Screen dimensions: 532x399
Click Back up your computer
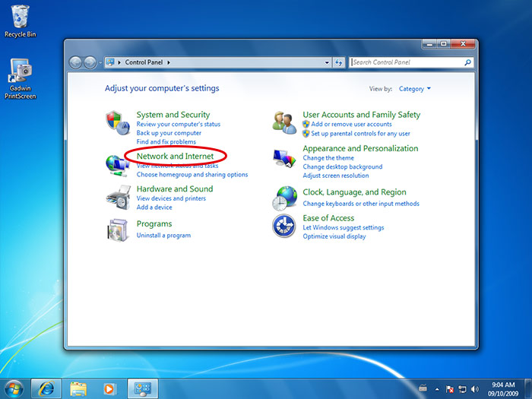coord(169,133)
